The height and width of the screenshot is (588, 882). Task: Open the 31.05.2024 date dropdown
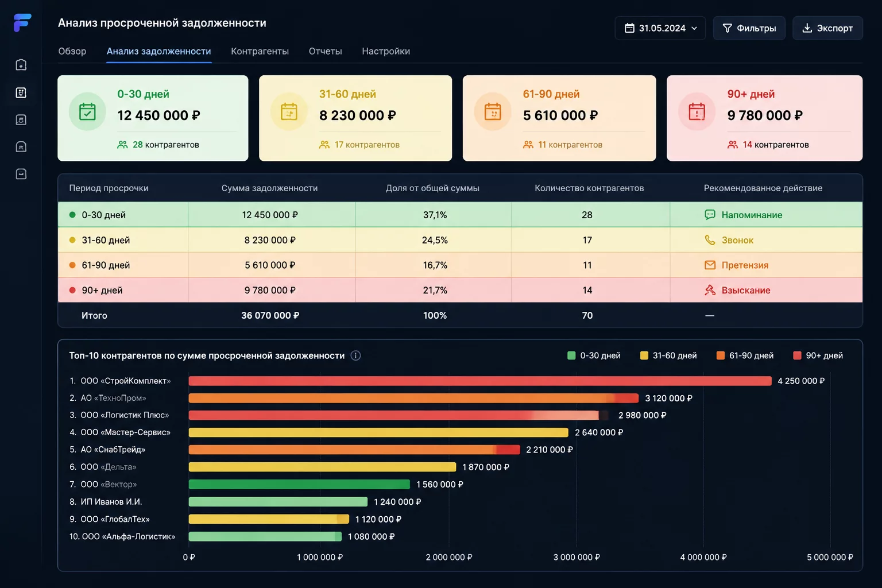660,28
